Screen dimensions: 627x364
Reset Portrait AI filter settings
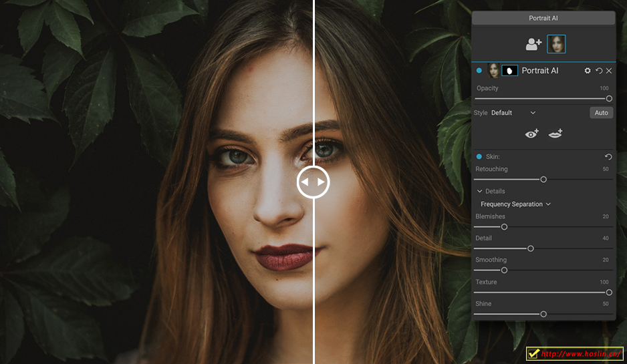[599, 71]
